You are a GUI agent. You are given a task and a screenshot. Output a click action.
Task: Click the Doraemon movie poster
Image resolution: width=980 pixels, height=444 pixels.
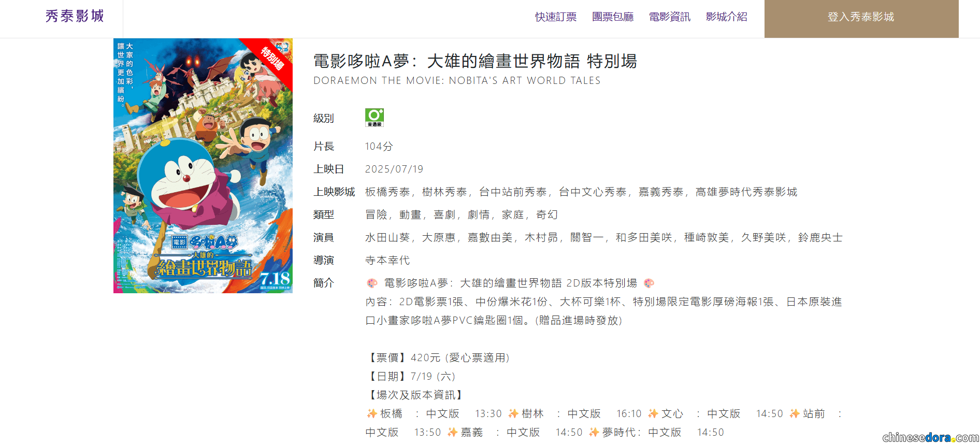pos(203,166)
